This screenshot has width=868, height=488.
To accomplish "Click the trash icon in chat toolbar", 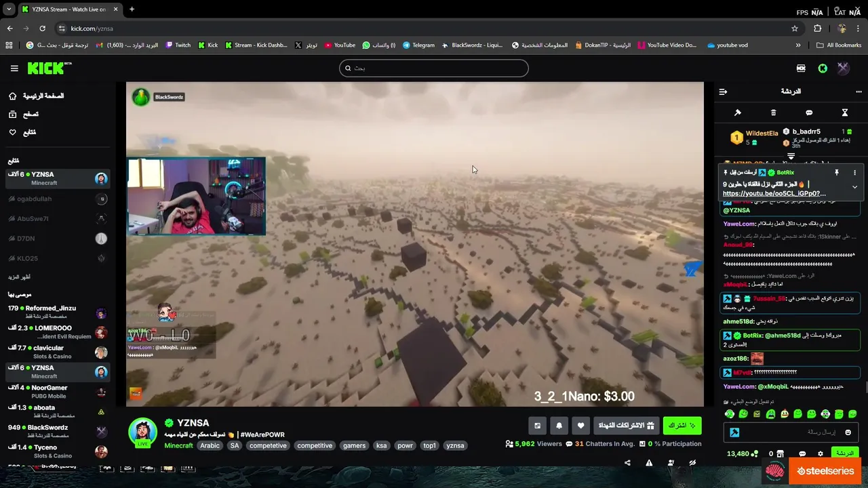I will point(773,113).
